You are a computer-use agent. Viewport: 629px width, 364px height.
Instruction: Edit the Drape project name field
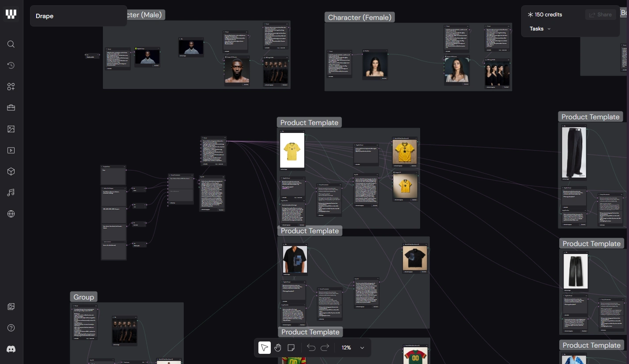coord(79,16)
